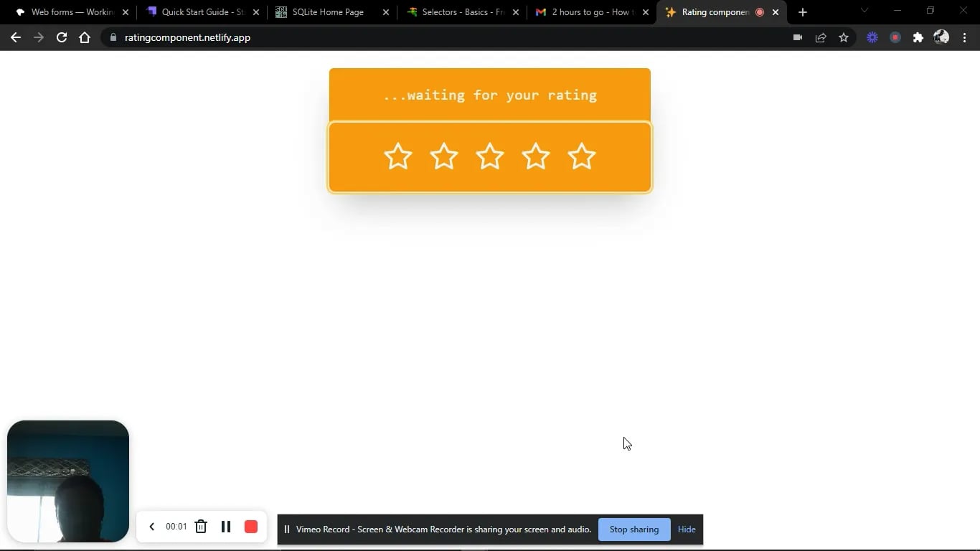Screen dimensions: 980x551
Task: Click Stop sharing button
Action: click(634, 529)
